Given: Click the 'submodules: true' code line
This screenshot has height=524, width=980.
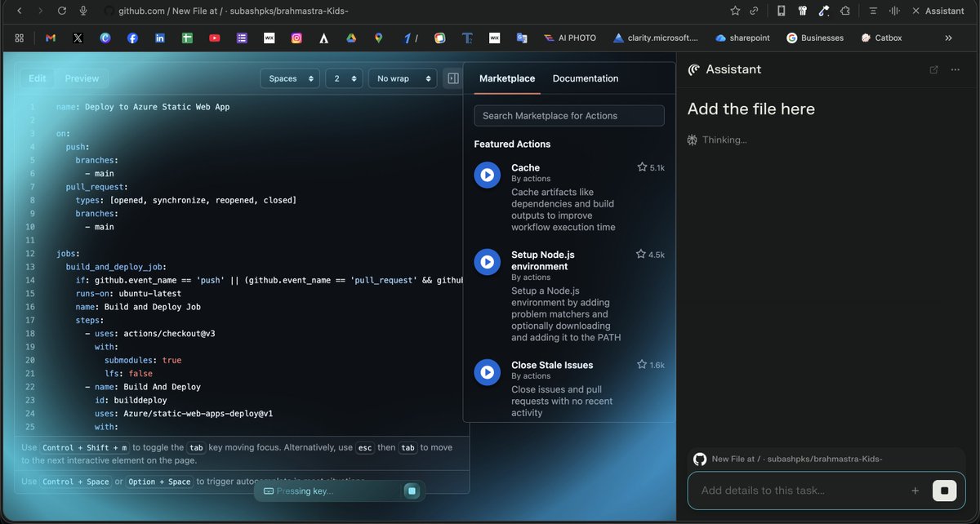Looking at the screenshot, I should pos(143,360).
